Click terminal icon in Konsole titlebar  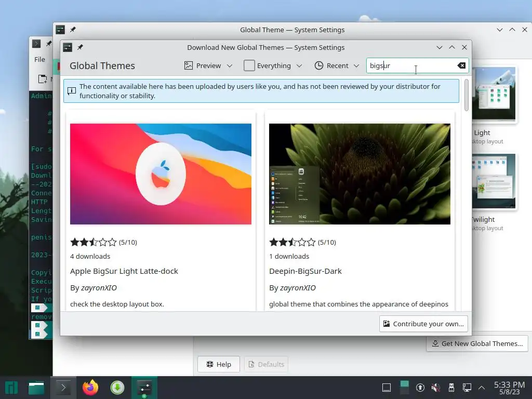(x=36, y=44)
